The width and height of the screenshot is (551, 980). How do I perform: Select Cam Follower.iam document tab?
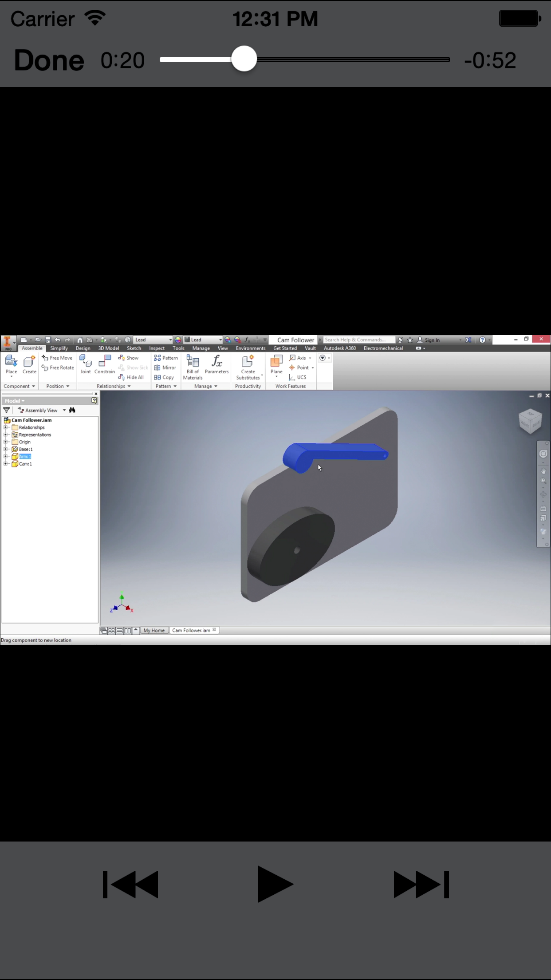(193, 630)
